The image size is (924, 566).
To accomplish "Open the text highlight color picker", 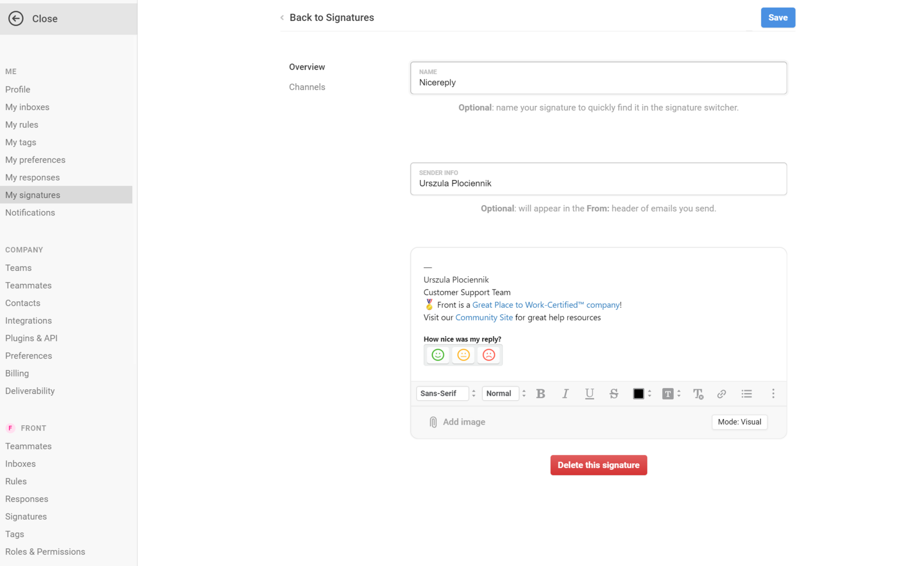I will (668, 394).
